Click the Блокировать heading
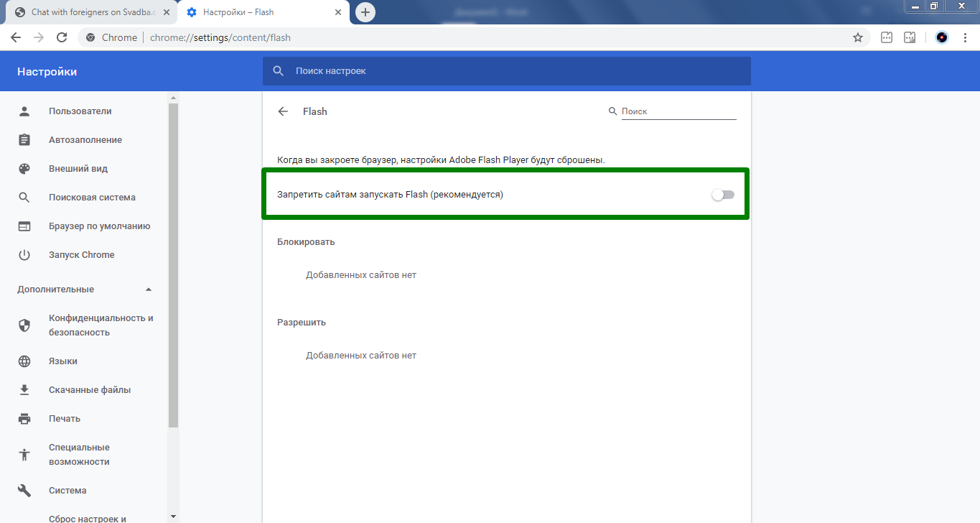 click(306, 242)
